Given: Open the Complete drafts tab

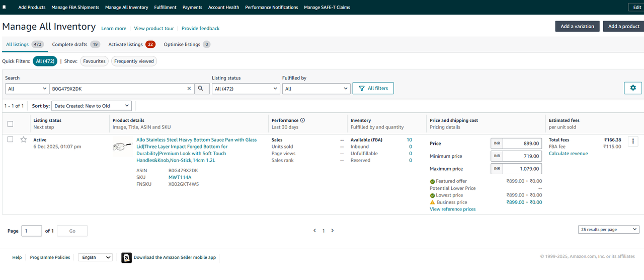Looking at the screenshot, I should point(76,44).
